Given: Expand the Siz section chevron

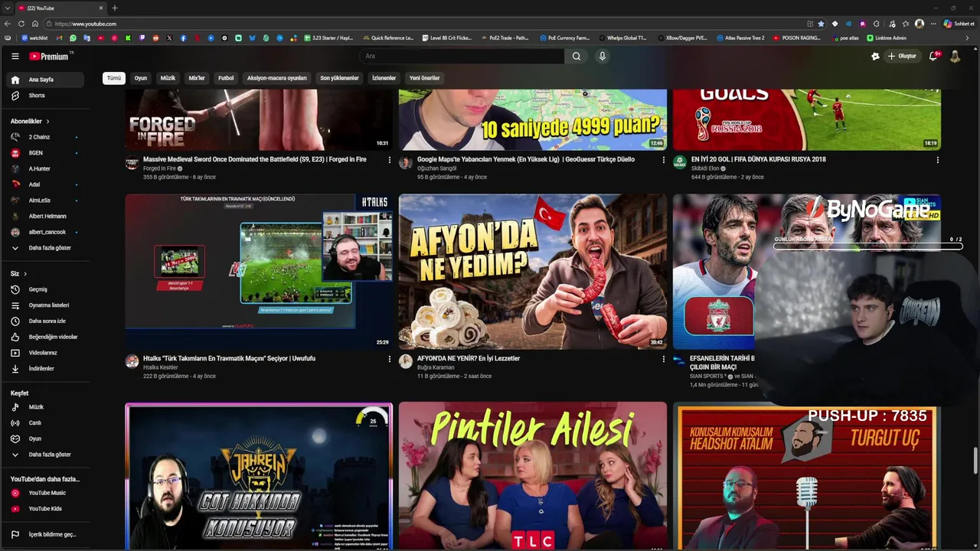Looking at the screenshot, I should tap(25, 273).
